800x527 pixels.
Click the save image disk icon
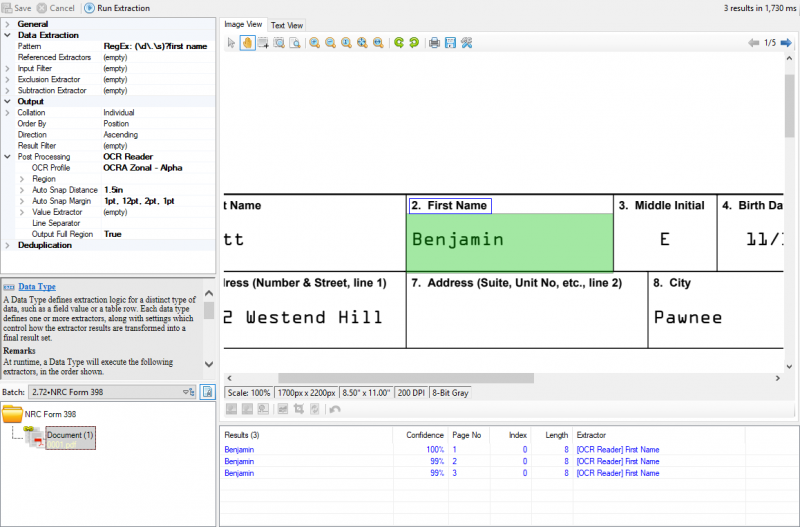click(450, 43)
